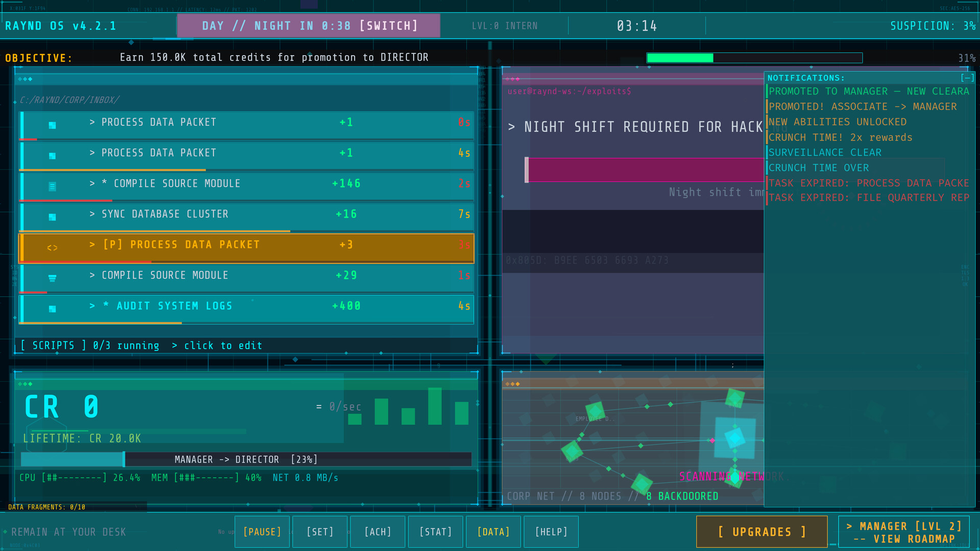Open the HELP button
This screenshot has width=980, height=551.
click(551, 532)
